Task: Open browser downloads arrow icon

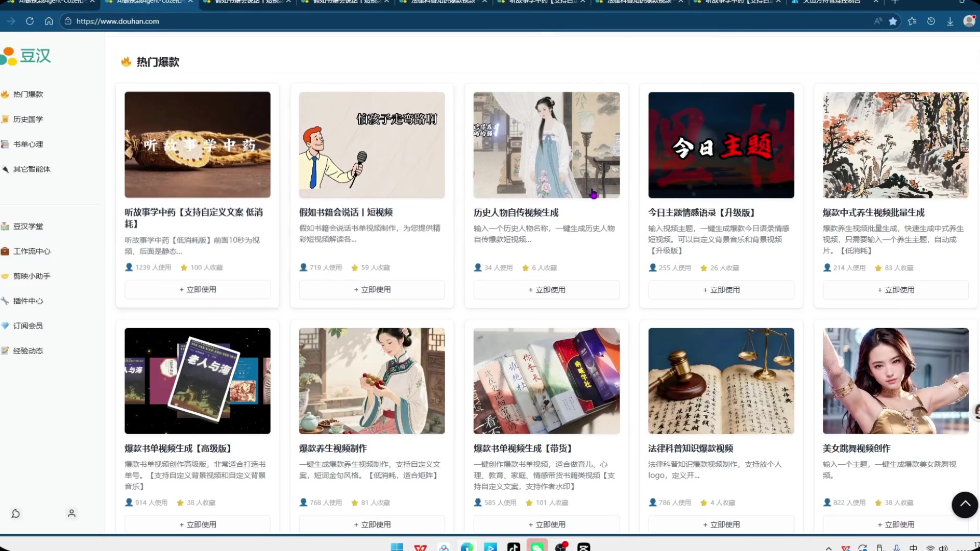Action: pos(950,21)
